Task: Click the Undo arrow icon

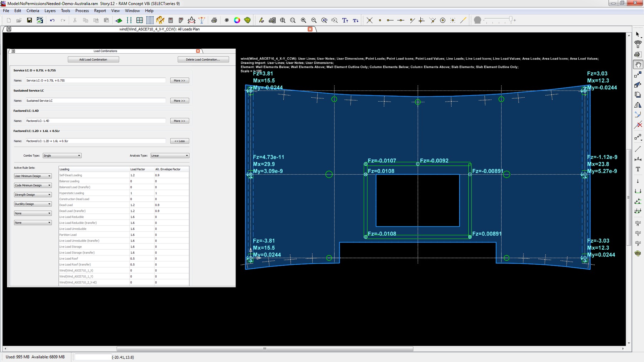Action: (52, 20)
